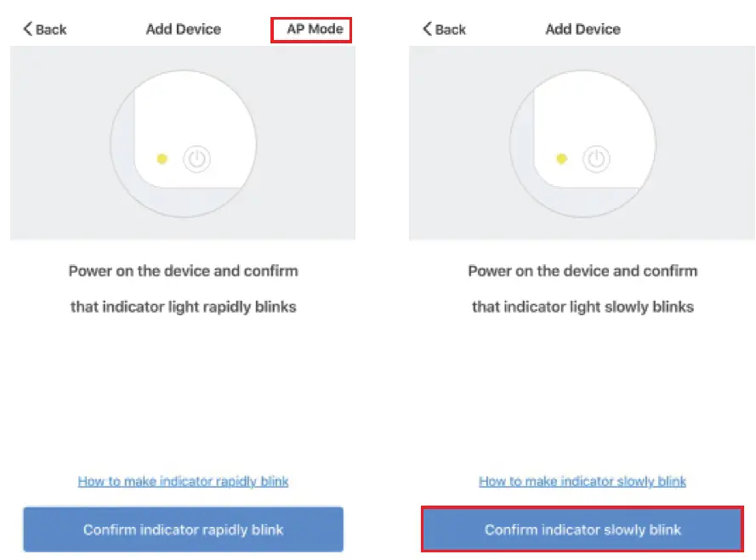Click the back chevron on the left screen
The image size is (756, 560).
tap(27, 29)
